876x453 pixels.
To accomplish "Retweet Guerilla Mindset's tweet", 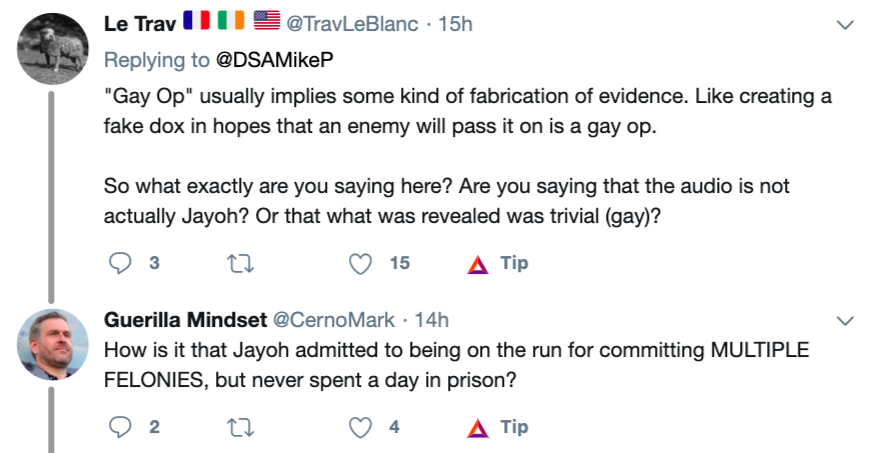I will click(239, 427).
